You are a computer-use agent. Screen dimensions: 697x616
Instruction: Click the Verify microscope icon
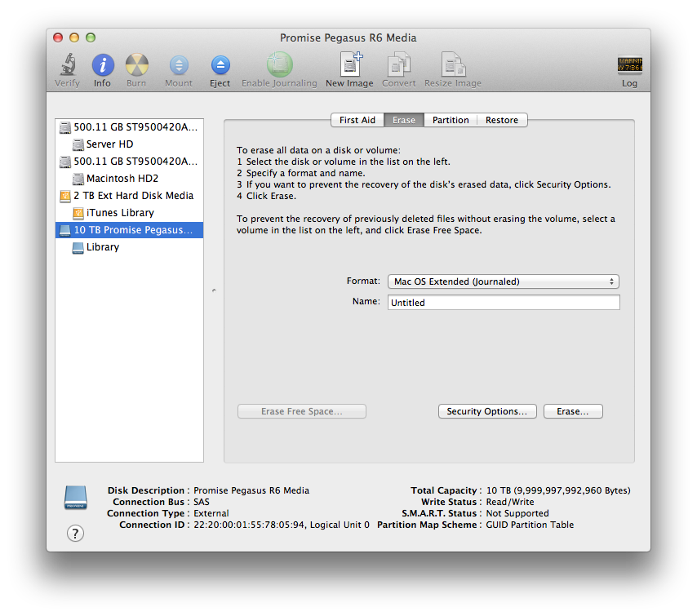point(68,65)
